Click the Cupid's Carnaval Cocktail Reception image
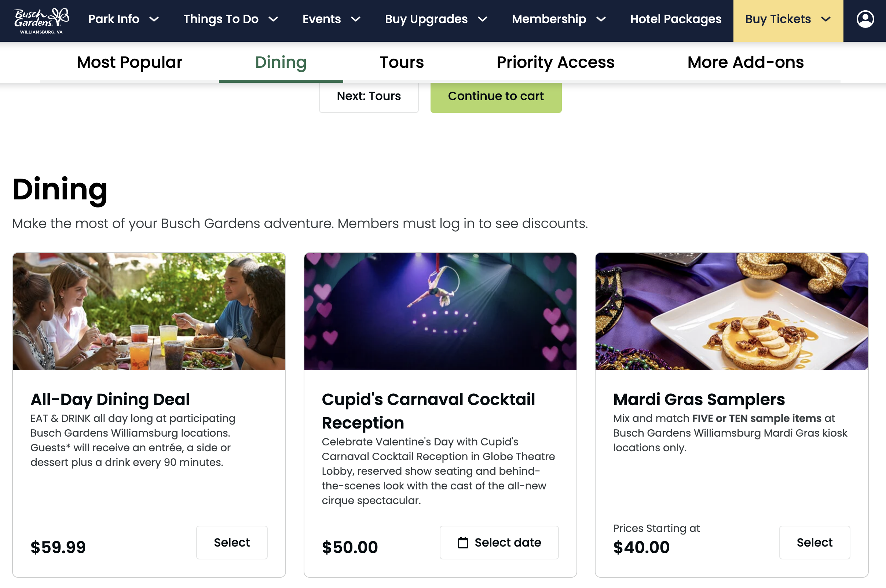Image resolution: width=886 pixels, height=588 pixels. point(440,311)
